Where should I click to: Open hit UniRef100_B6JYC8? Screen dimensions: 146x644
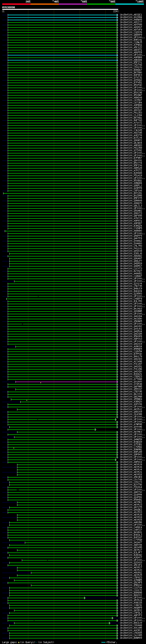point(131,394)
